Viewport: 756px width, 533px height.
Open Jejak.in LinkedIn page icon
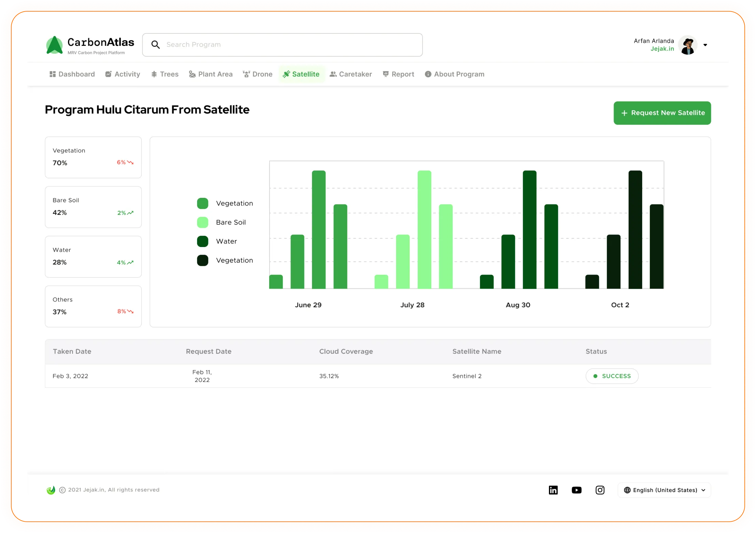[553, 490]
